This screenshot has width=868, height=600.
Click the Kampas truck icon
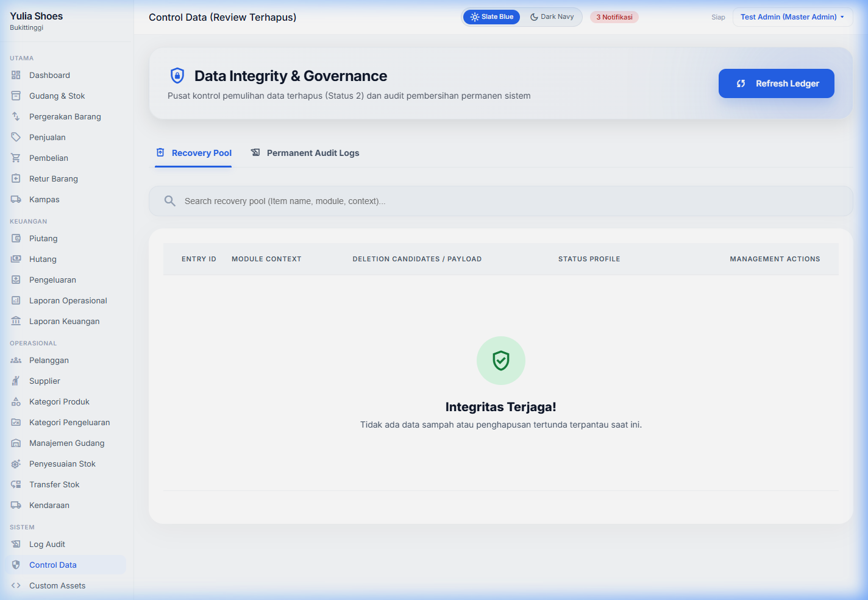16,199
